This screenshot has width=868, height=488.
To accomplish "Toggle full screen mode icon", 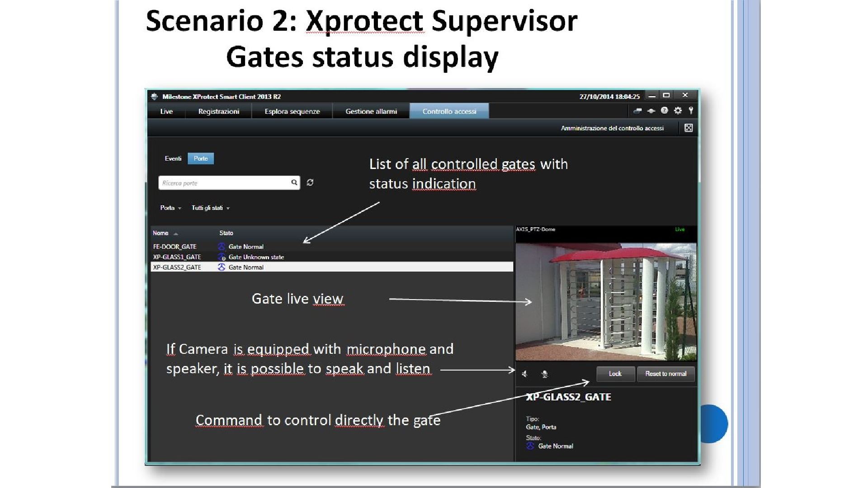I will click(689, 128).
